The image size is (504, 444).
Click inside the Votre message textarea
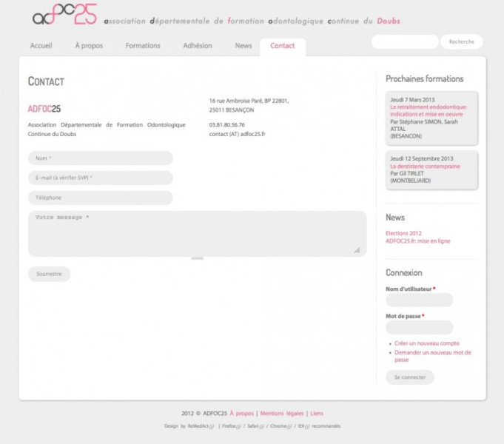(196, 234)
